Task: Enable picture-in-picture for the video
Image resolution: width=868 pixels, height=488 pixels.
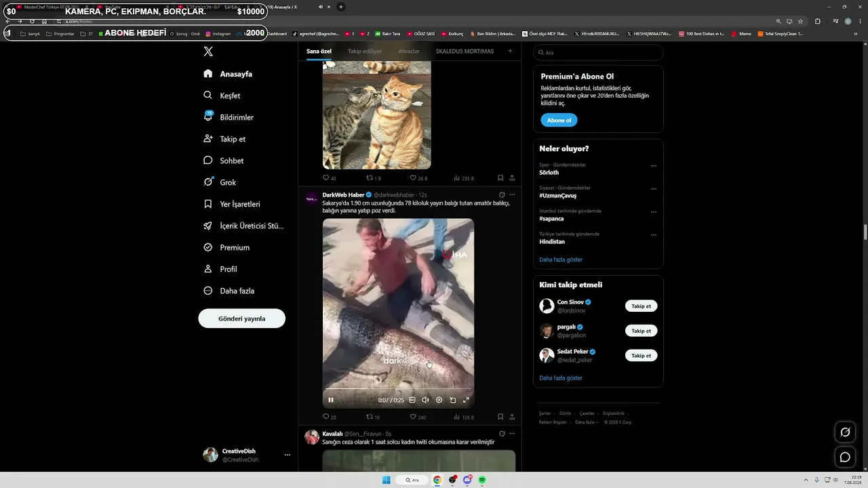Action: (452, 400)
